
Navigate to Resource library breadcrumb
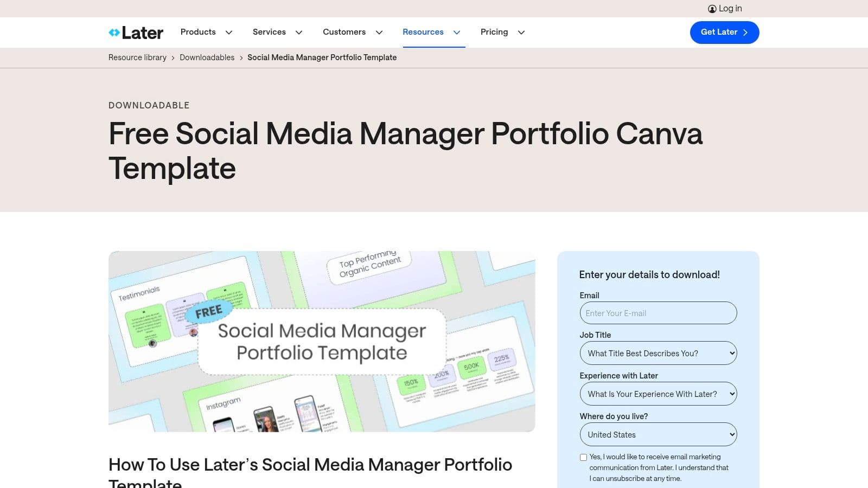point(137,57)
